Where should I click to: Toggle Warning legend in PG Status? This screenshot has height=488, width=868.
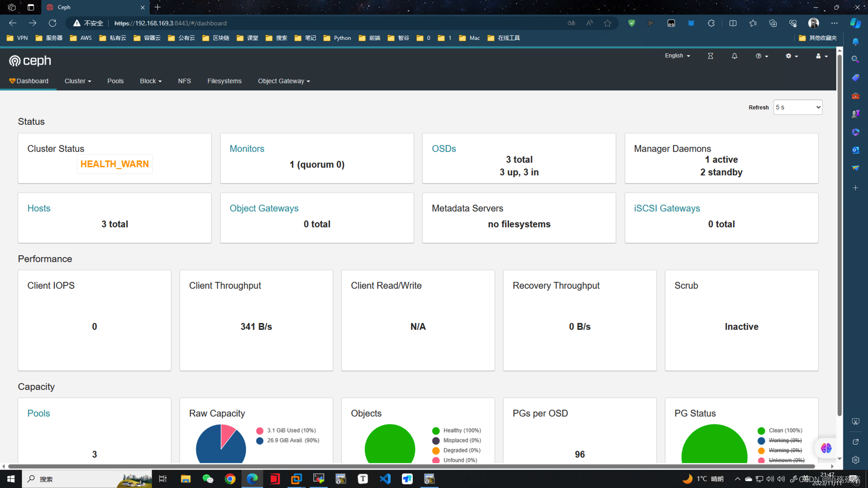point(785,450)
